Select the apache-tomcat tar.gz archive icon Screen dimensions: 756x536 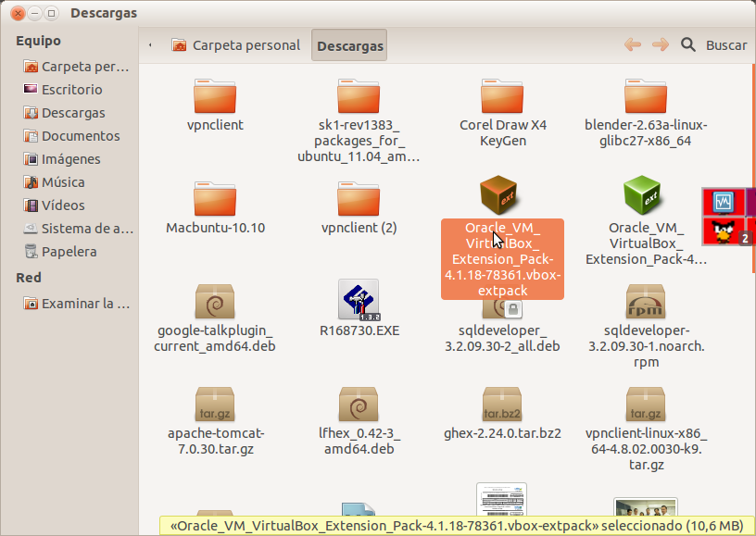click(215, 405)
